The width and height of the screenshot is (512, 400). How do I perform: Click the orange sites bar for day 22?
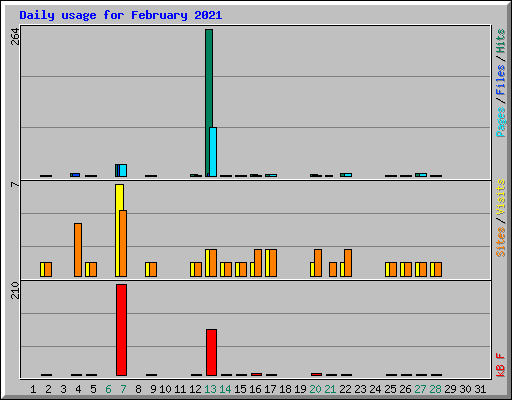pyautogui.click(x=348, y=263)
